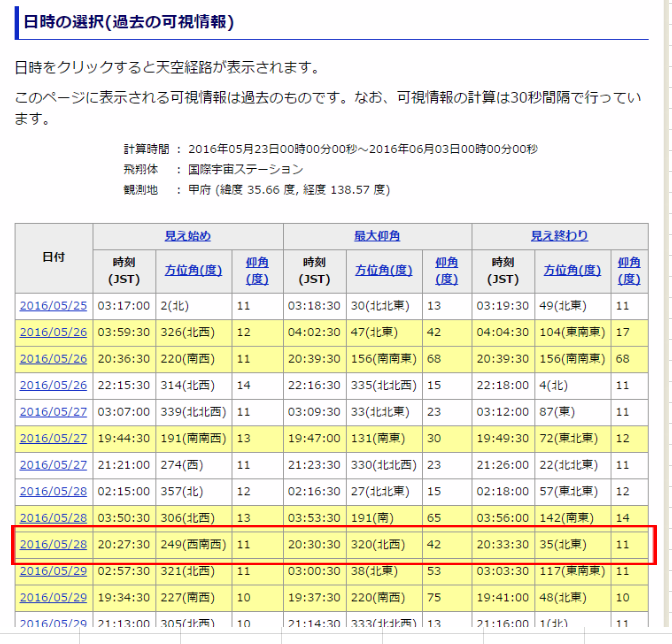The image size is (672, 644).
Task: Select the cell 49(北東)
Action: click(573, 306)
